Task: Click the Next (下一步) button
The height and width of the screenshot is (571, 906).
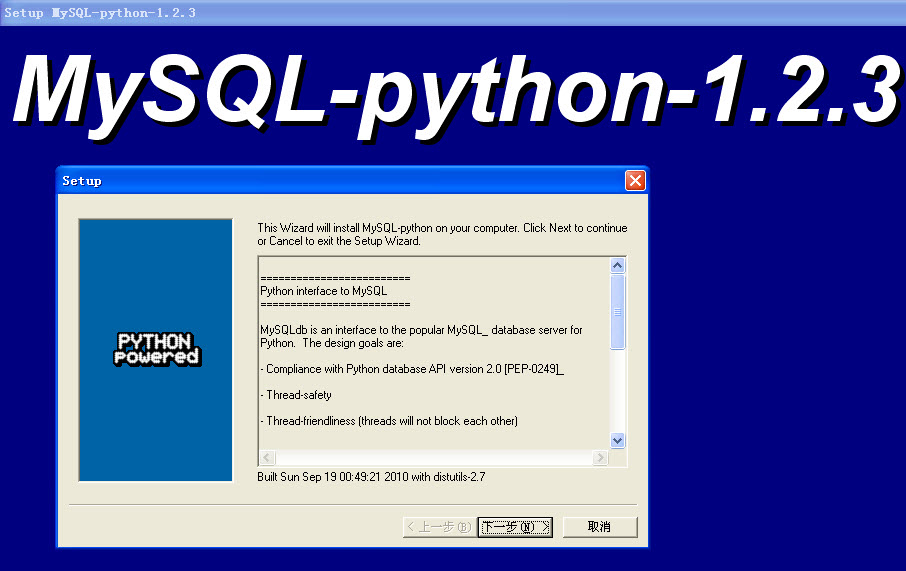Action: (x=515, y=527)
